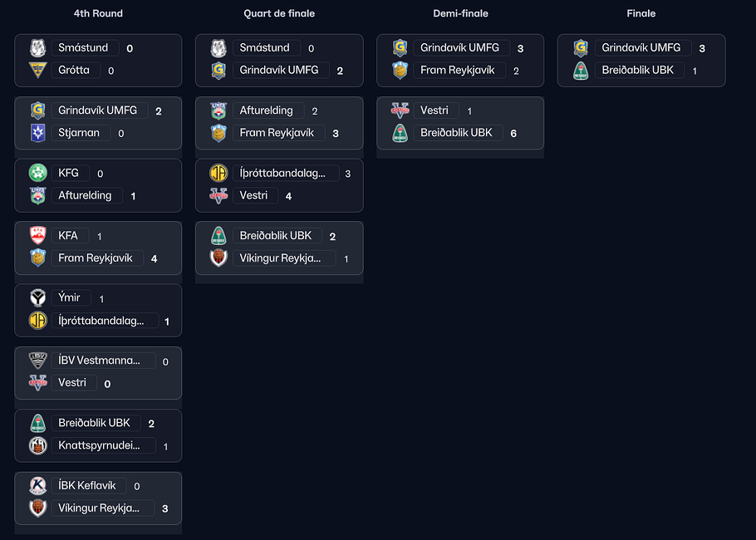Click Smástund crest in Quart de finale
The image size is (756, 540).
[x=218, y=47]
